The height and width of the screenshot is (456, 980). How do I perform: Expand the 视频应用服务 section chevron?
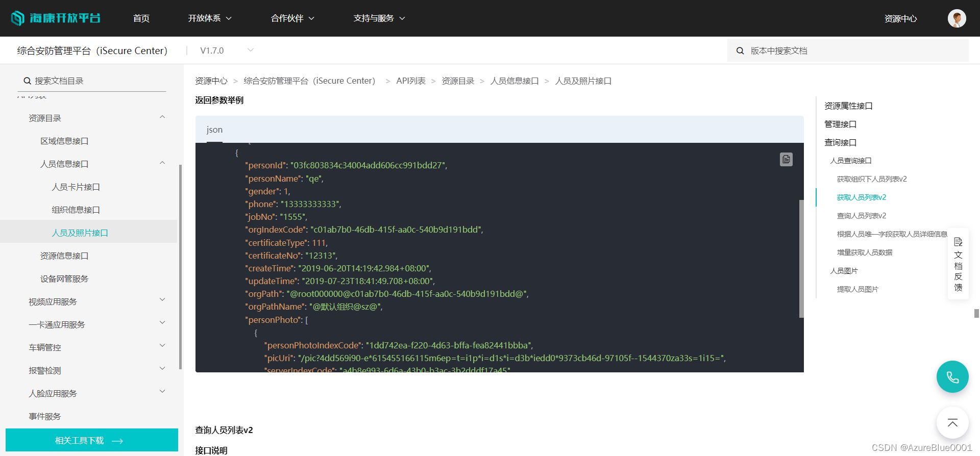click(162, 299)
